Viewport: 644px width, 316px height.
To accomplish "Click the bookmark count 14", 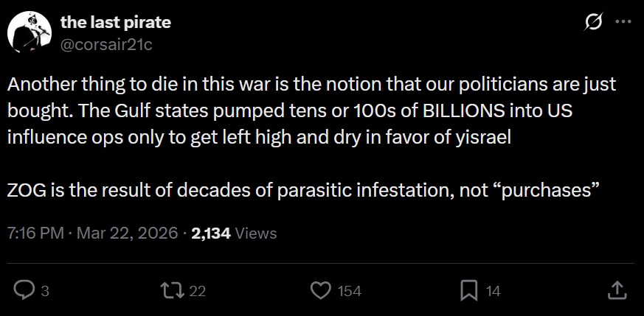I will [x=493, y=292].
